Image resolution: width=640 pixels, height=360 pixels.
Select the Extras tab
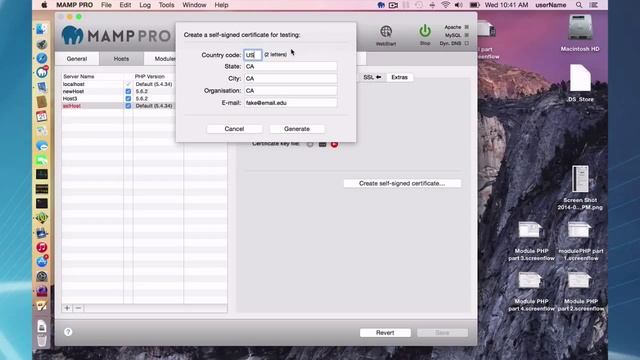tap(399, 77)
